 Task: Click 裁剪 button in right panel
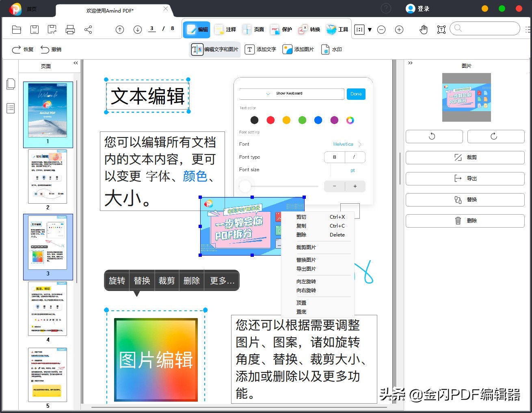(x=465, y=157)
